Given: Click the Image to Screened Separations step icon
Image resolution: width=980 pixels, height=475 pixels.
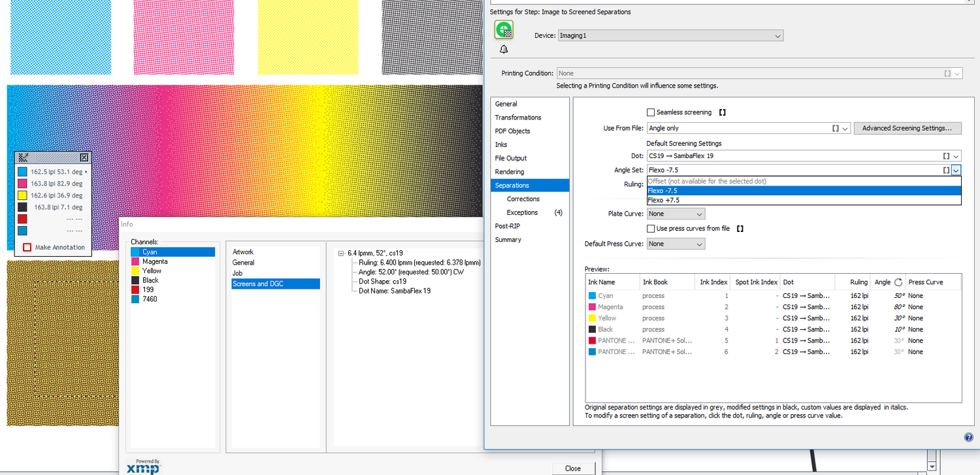Looking at the screenshot, I should click(x=504, y=30).
